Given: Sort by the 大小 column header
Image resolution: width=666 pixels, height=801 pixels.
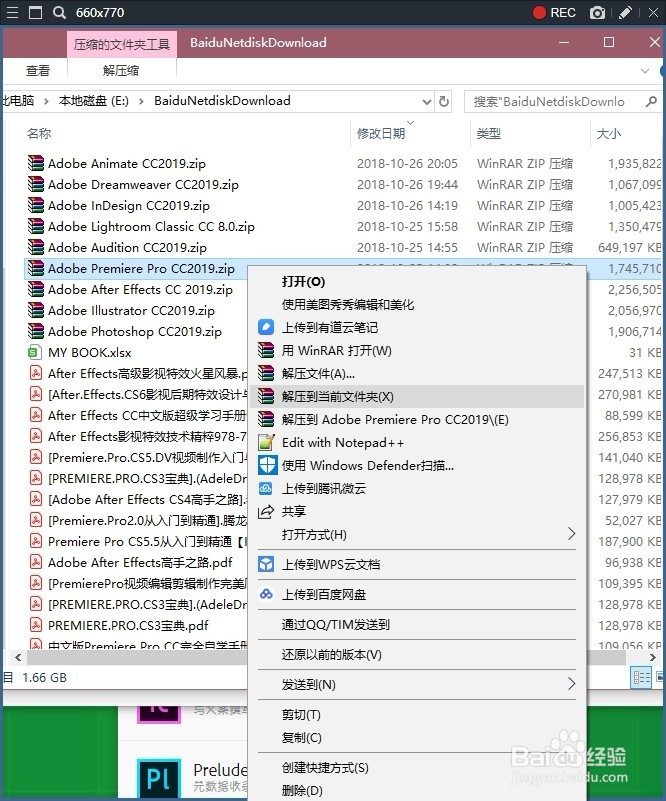Looking at the screenshot, I should 609,133.
